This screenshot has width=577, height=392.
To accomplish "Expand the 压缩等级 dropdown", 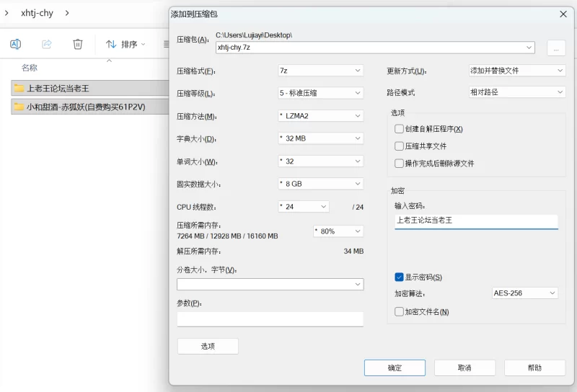I will point(320,93).
